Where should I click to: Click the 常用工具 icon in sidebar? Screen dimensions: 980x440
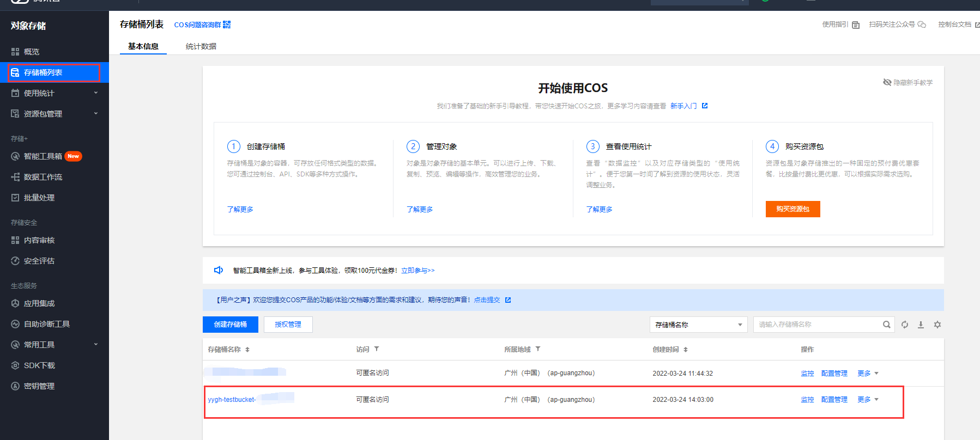(x=15, y=345)
